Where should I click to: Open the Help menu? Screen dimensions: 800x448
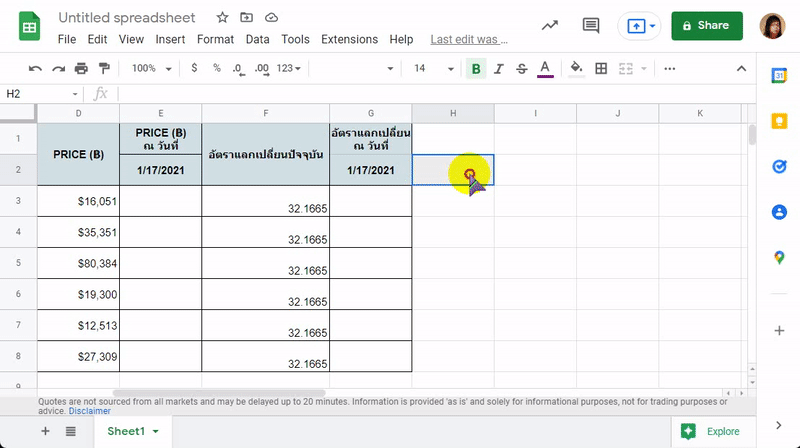[401, 39]
